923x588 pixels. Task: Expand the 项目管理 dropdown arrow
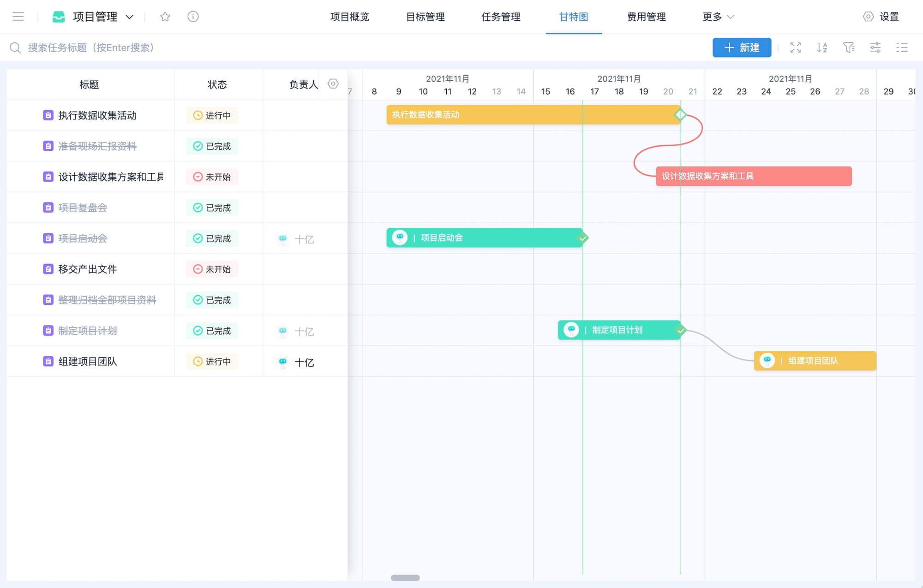130,17
